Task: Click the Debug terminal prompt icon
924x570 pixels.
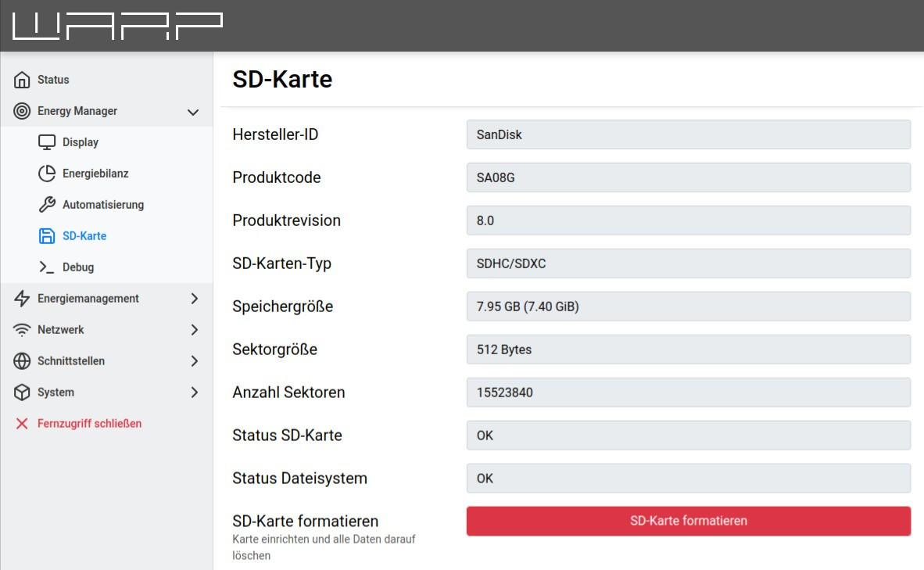Action: 47,267
